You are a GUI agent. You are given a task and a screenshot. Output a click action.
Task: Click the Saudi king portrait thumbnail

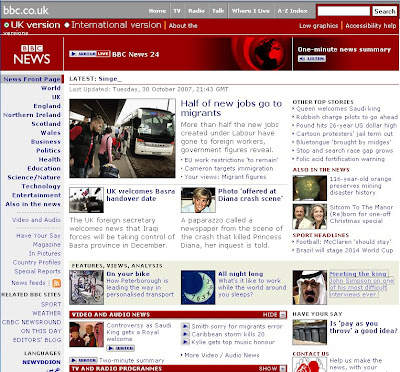[x=310, y=287]
